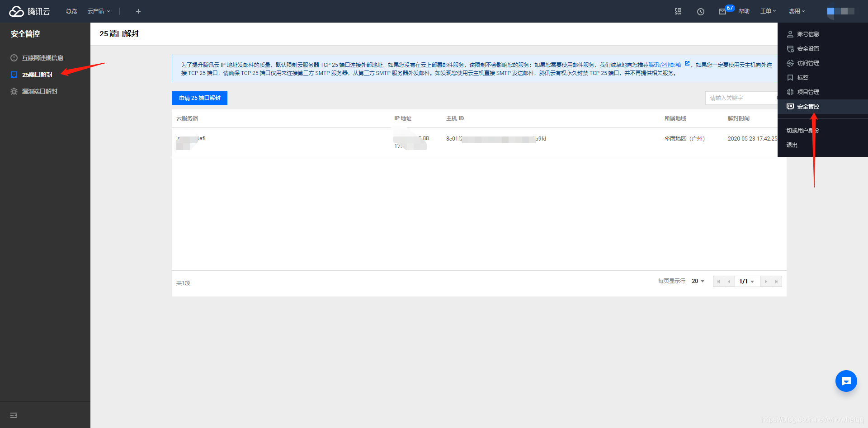Open the floating chat support button

click(846, 381)
